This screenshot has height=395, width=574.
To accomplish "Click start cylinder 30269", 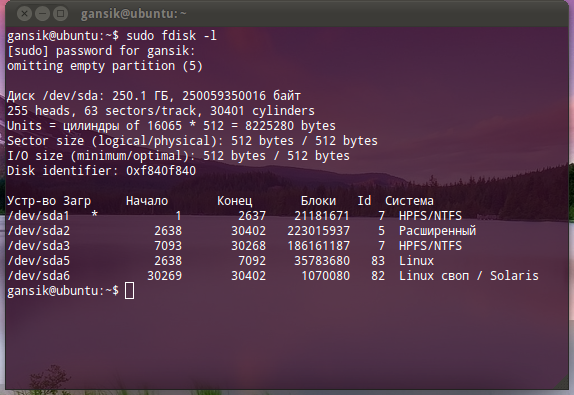I will pyautogui.click(x=165, y=276).
